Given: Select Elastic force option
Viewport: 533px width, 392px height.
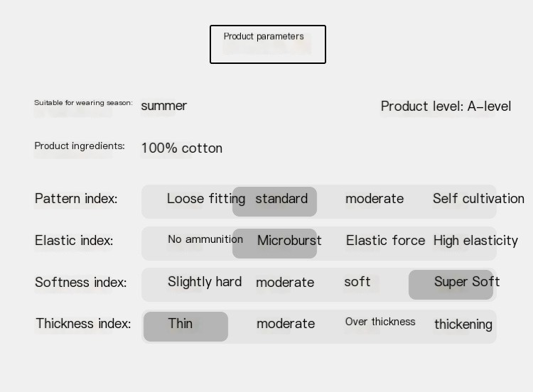Looking at the screenshot, I should pos(385,241).
